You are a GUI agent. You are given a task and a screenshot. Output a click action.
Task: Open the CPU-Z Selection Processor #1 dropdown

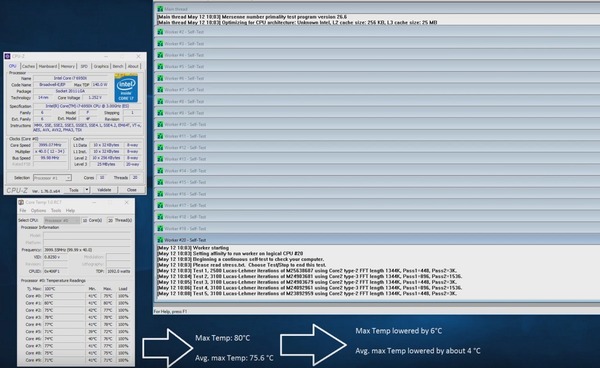pos(52,178)
